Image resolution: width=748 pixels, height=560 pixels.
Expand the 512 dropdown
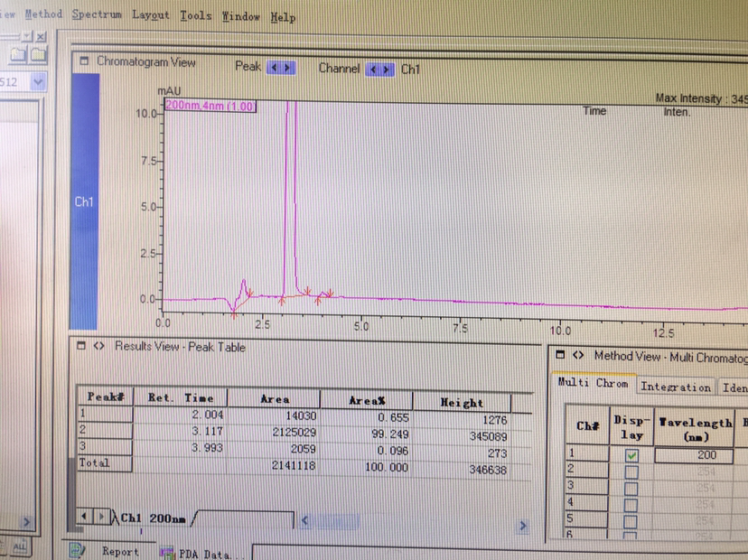click(x=38, y=82)
